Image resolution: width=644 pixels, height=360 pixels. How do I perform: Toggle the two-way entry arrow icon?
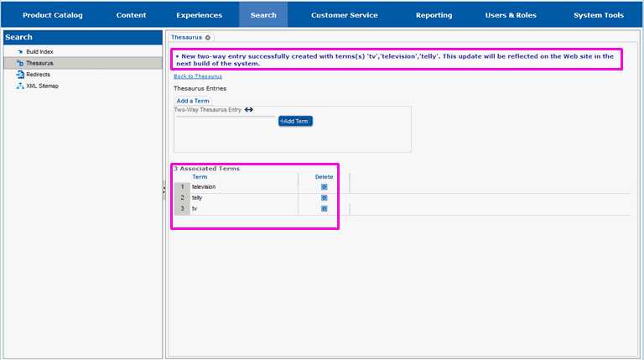click(x=249, y=110)
